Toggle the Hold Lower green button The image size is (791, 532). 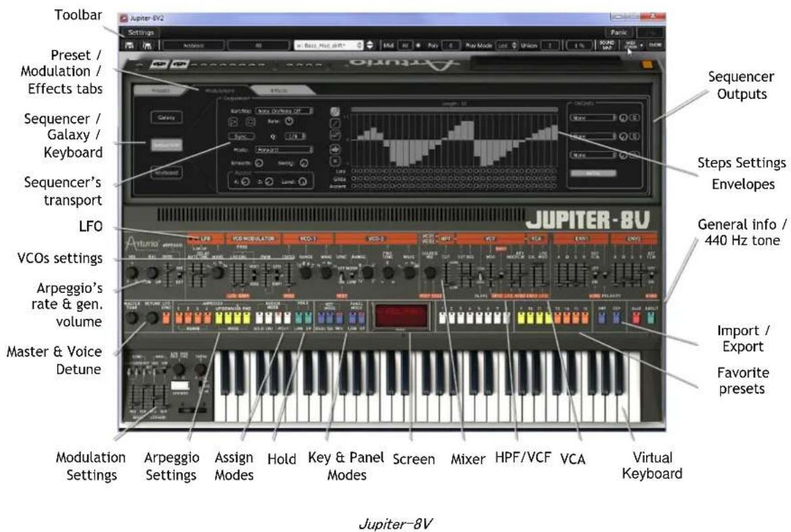pos(299,318)
